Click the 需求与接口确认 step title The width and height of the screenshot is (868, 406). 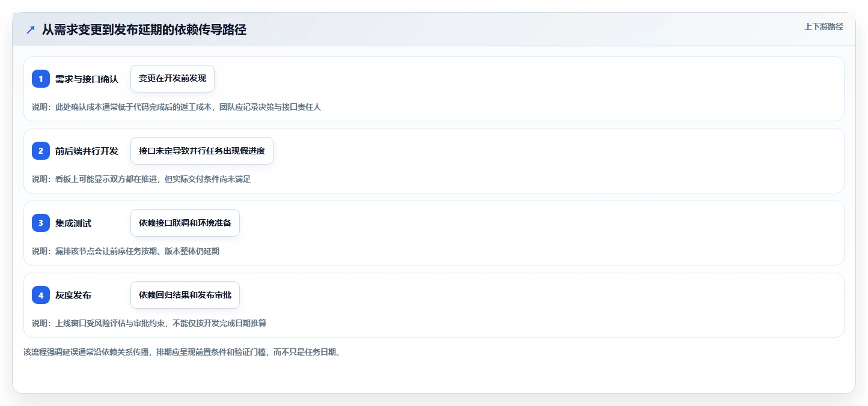(x=87, y=79)
